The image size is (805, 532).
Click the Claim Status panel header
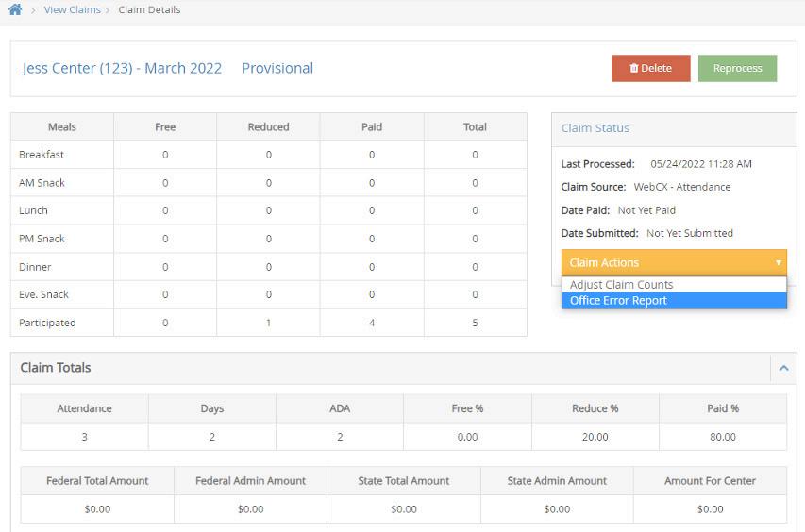595,128
